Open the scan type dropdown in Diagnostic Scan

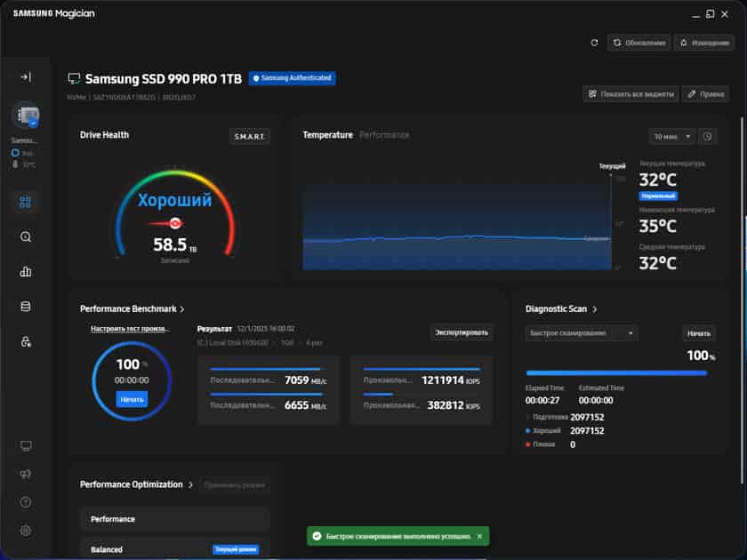point(582,332)
